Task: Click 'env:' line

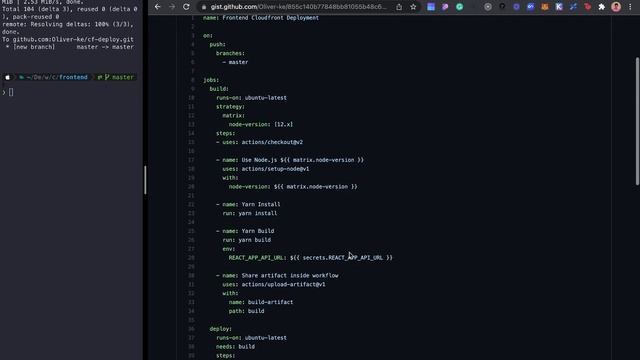Action: coord(229,249)
